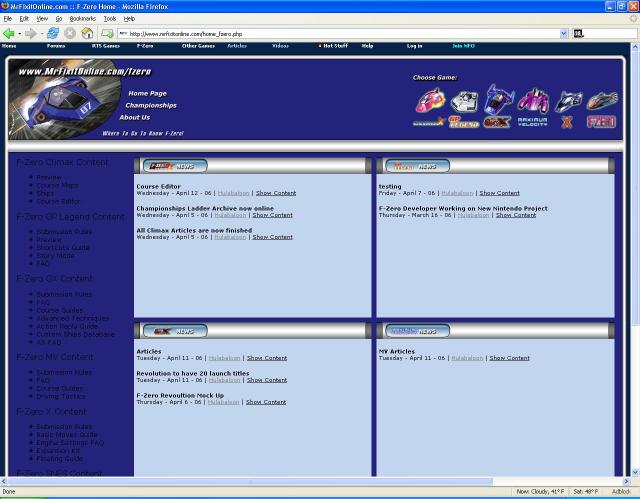Show content for GX Articles post
Image resolution: width=640 pixels, height=499 pixels.
[267, 358]
